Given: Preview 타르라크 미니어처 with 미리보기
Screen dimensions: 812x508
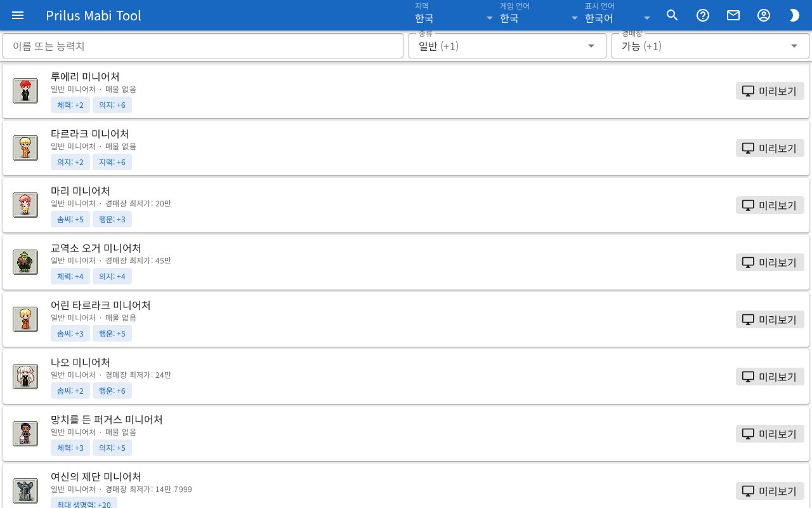Looking at the screenshot, I should tap(770, 148).
